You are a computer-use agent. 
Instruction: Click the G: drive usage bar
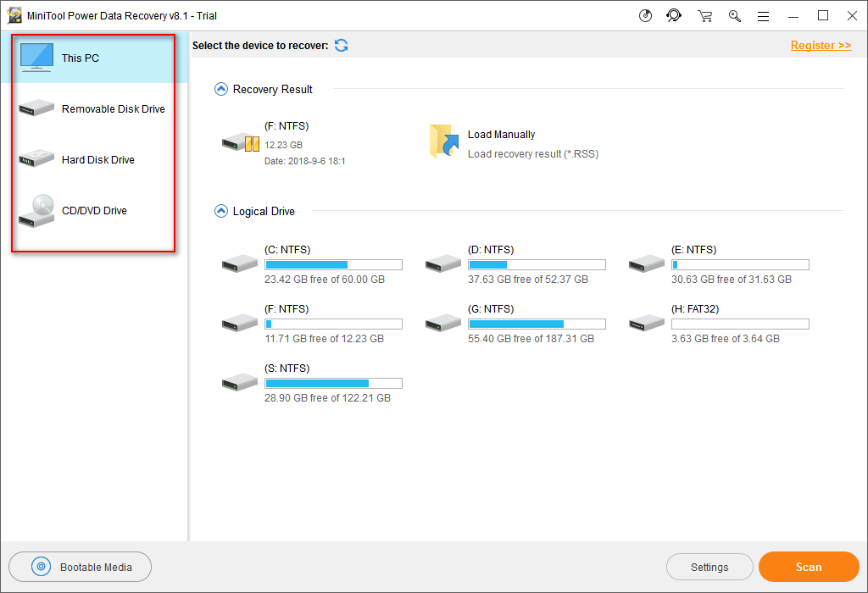pos(537,324)
